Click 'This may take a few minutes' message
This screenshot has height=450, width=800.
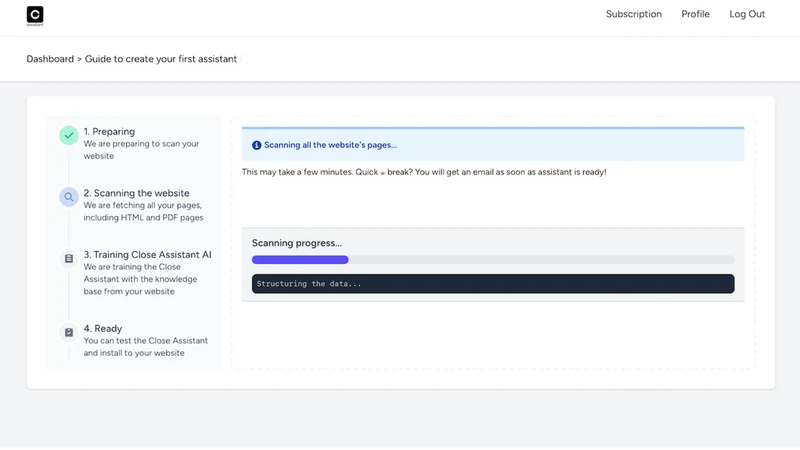pos(424,172)
